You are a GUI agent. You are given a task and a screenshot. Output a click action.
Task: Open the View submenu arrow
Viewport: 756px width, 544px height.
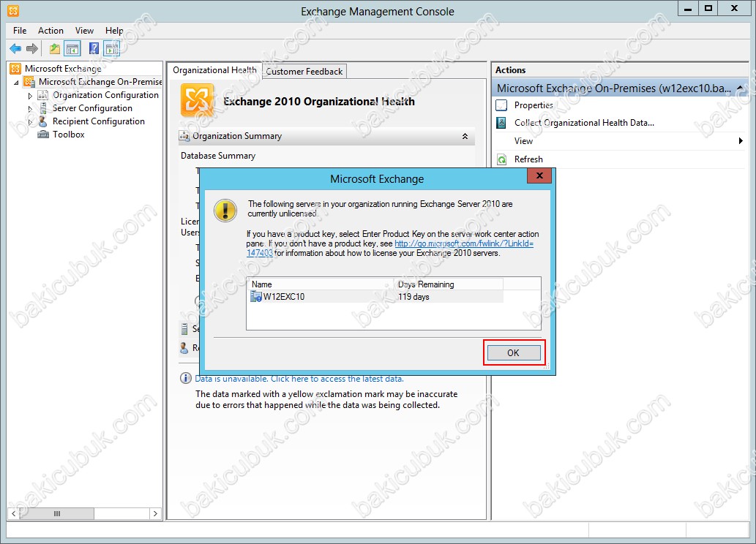[x=741, y=140]
